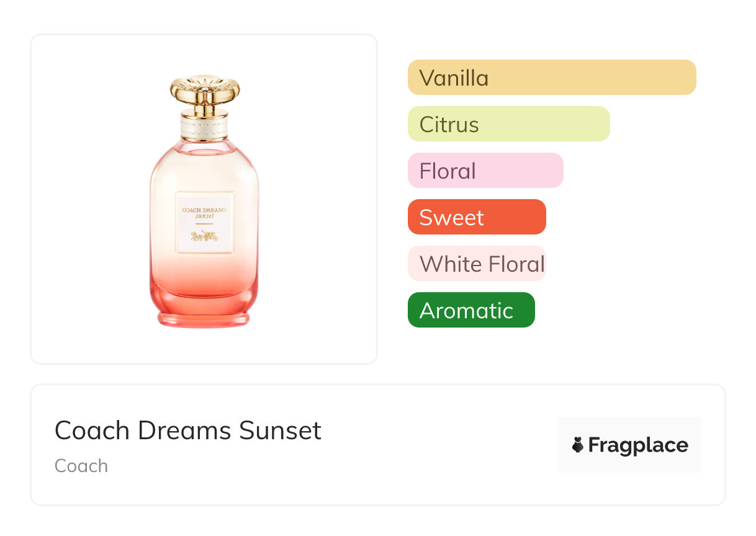Click the gold flower-shaped bottle cap

205,89
